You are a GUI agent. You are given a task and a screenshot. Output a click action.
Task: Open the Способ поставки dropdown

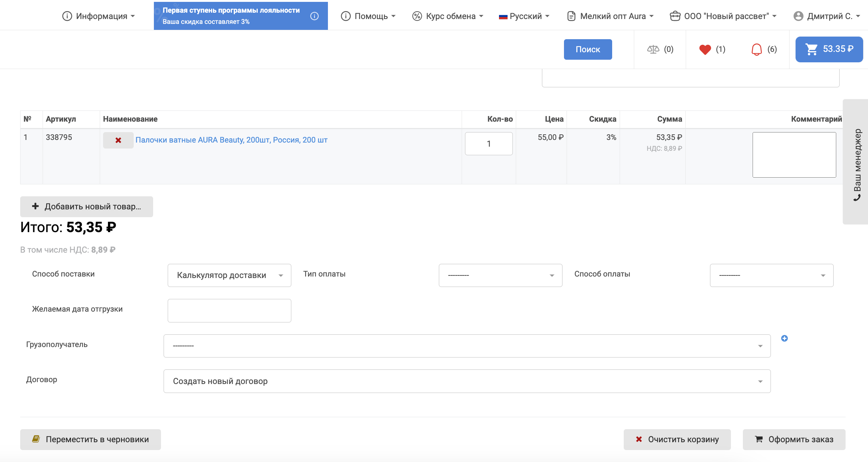click(229, 275)
